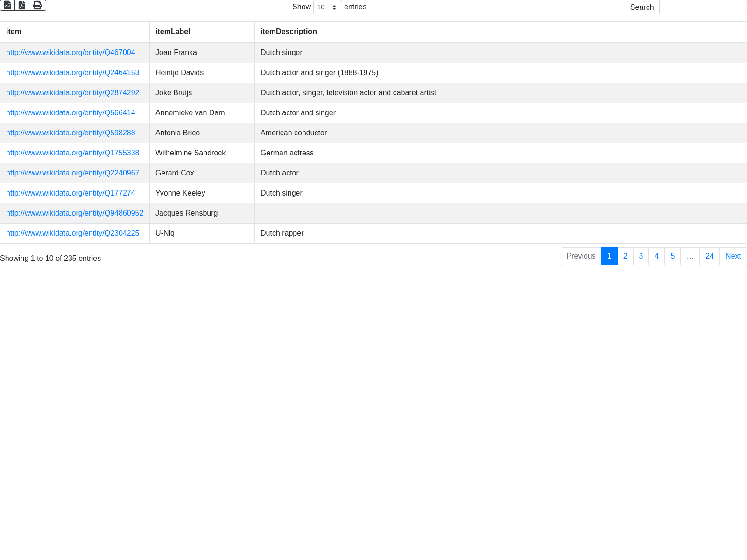Click the printer icon to print table
Image resolution: width=747 pixels, height=560 pixels.
37,5
